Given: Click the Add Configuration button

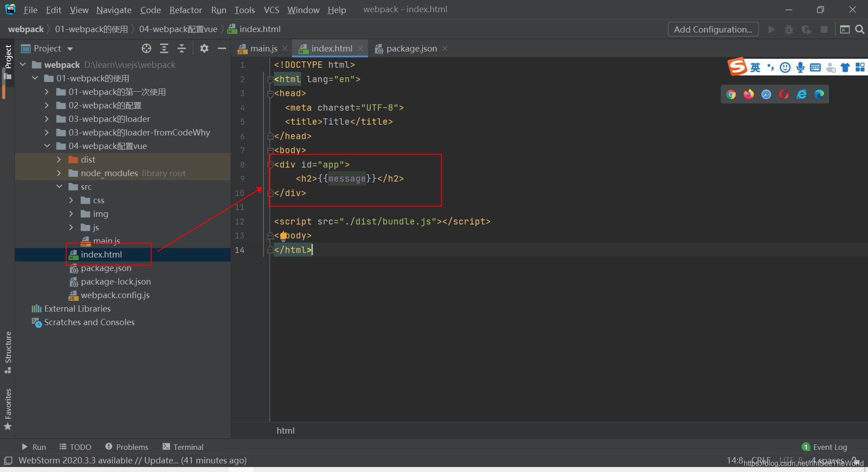Looking at the screenshot, I should [713, 29].
